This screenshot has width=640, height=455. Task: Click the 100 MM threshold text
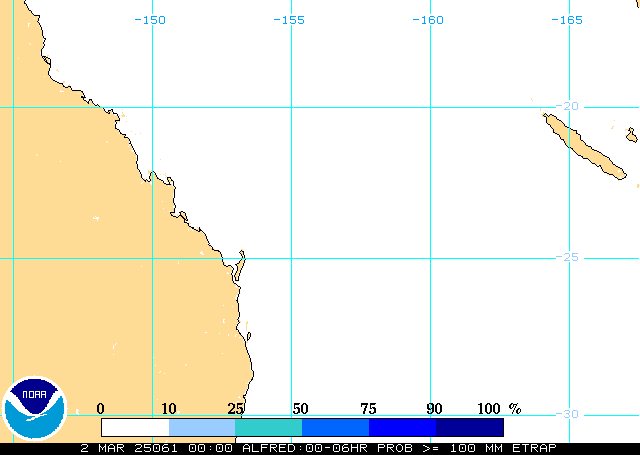pos(476,448)
